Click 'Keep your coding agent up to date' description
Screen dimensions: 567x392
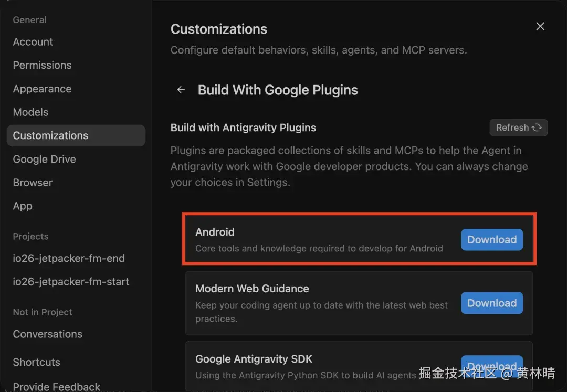(321, 312)
